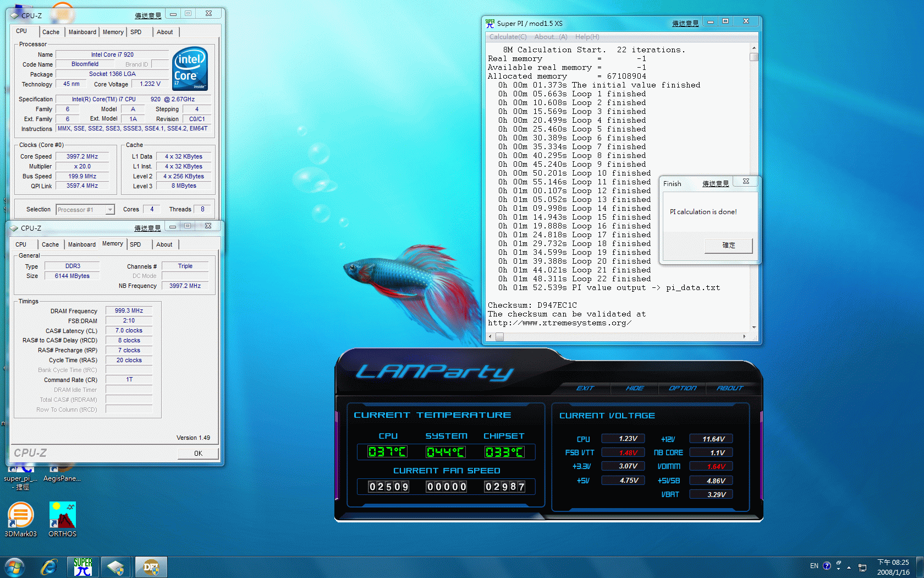Open the 3DMark03 desktop shortcut

point(20,519)
